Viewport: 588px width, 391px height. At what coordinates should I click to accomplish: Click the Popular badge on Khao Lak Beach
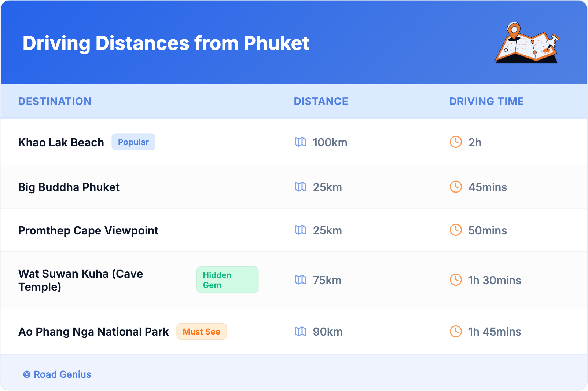133,142
